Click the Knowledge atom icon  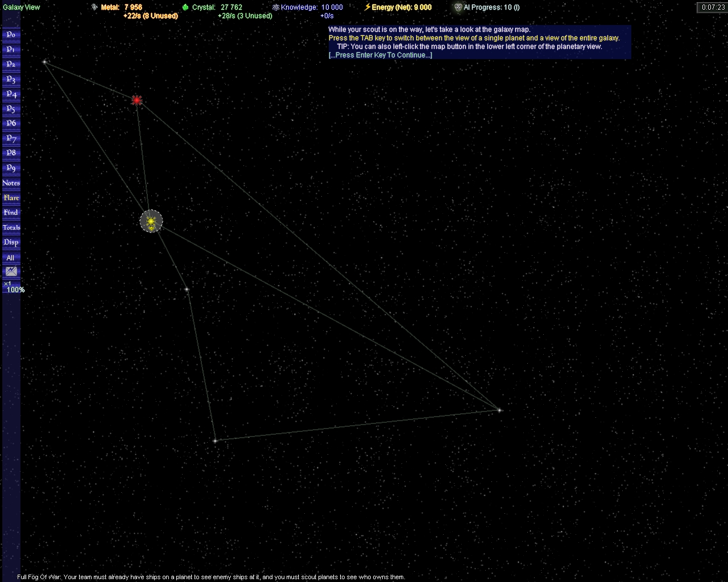click(x=276, y=7)
